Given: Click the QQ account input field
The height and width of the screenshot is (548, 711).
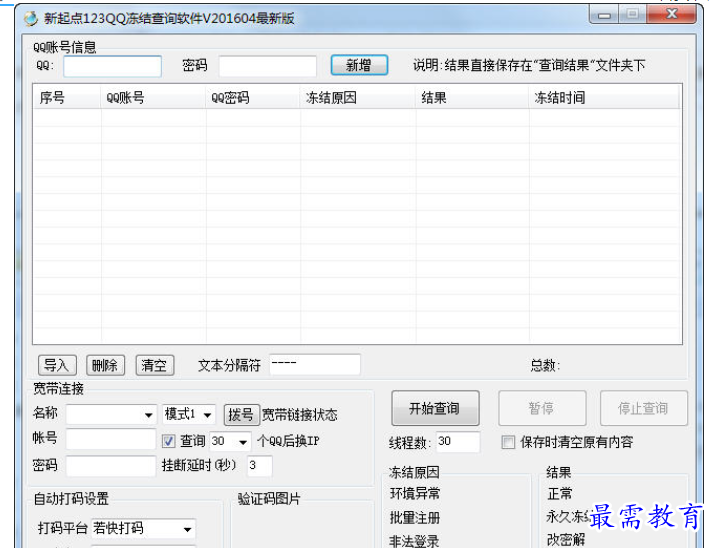Looking at the screenshot, I should click(x=112, y=66).
